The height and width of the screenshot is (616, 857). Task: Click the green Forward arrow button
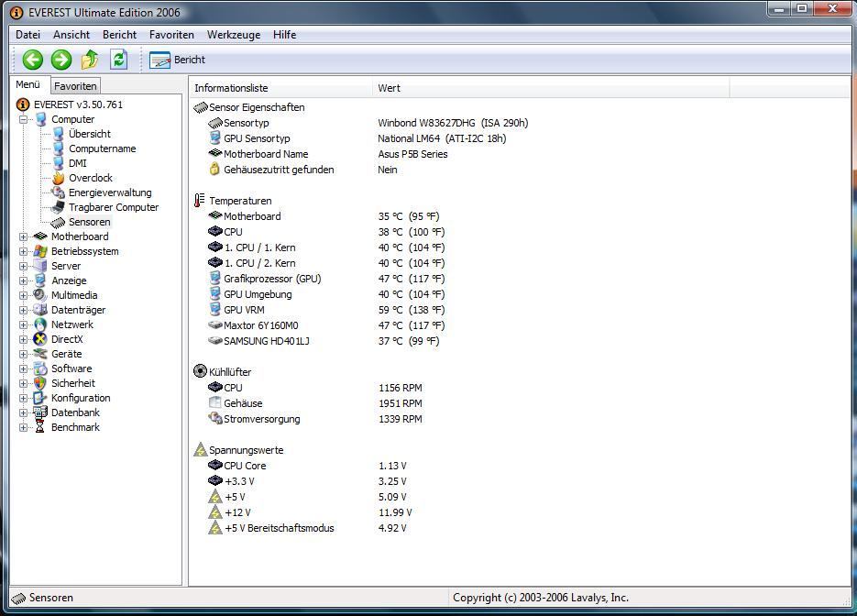pyautogui.click(x=61, y=60)
